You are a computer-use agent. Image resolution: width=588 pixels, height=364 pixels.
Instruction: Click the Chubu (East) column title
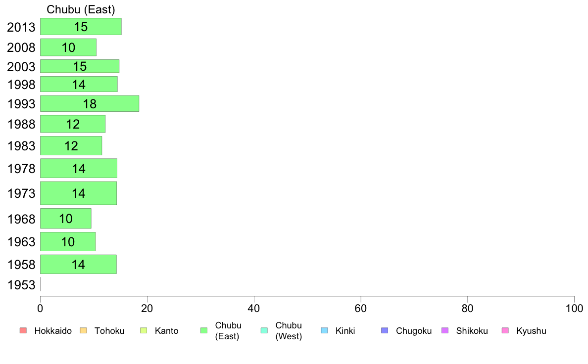coord(81,9)
